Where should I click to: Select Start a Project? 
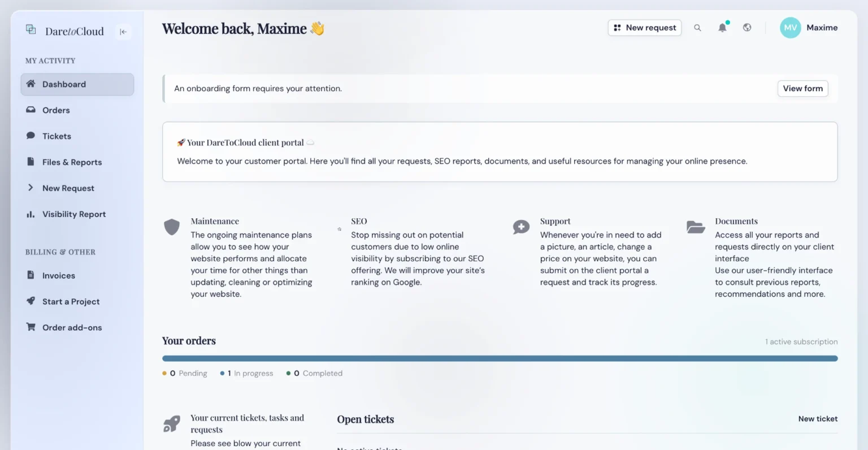pyautogui.click(x=77, y=302)
